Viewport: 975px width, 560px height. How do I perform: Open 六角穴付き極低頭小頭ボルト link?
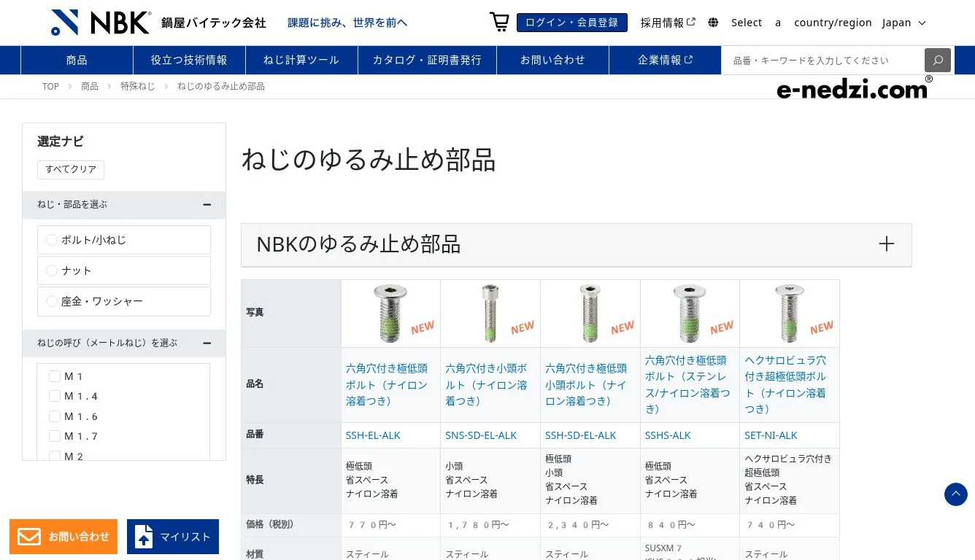[x=586, y=385]
